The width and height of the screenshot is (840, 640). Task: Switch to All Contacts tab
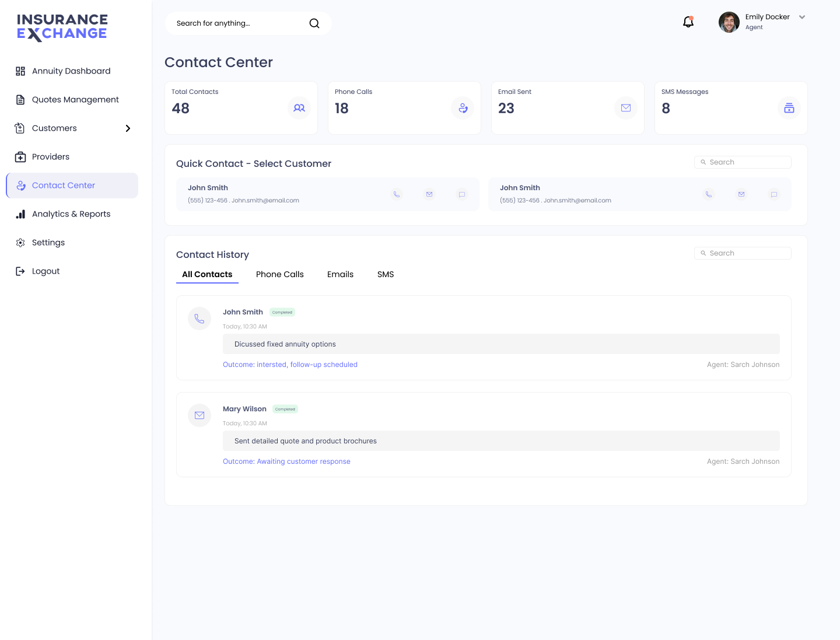(x=207, y=275)
